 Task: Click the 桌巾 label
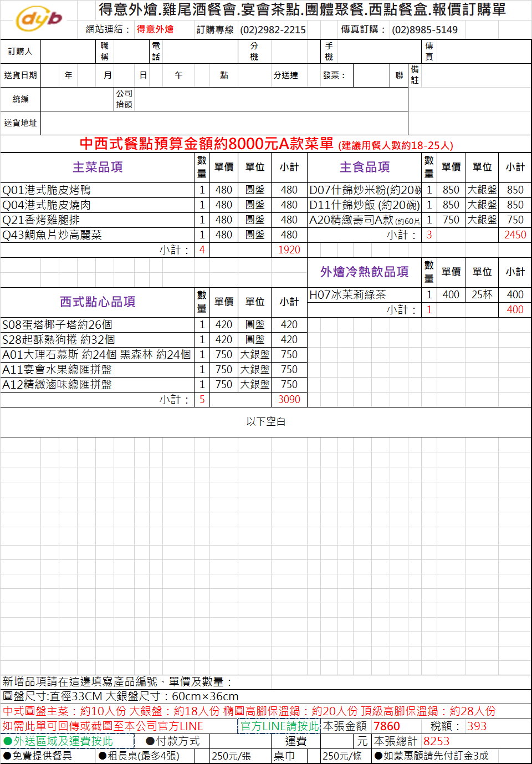tap(285, 756)
